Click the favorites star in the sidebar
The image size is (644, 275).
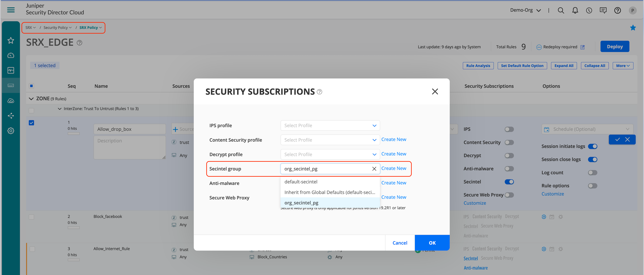click(x=11, y=40)
